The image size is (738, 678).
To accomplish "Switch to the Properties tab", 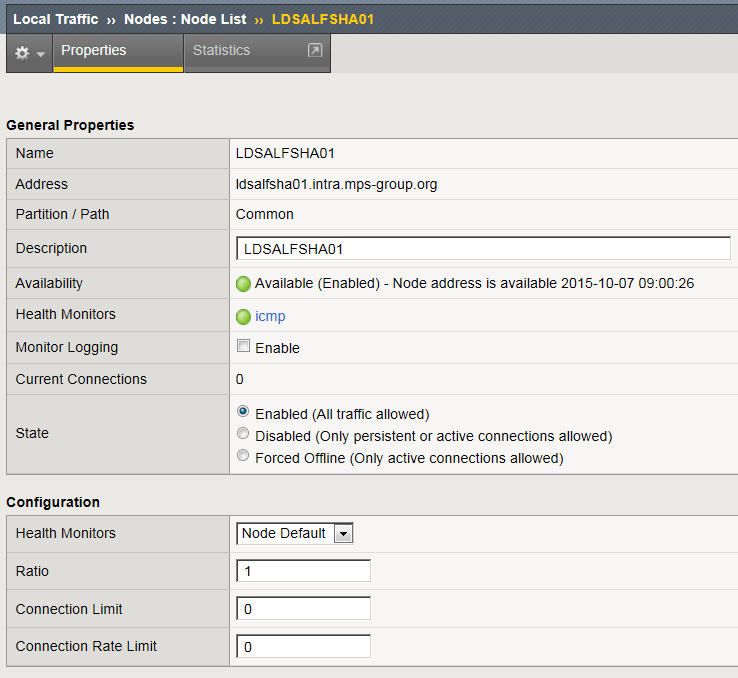I will [x=94, y=50].
